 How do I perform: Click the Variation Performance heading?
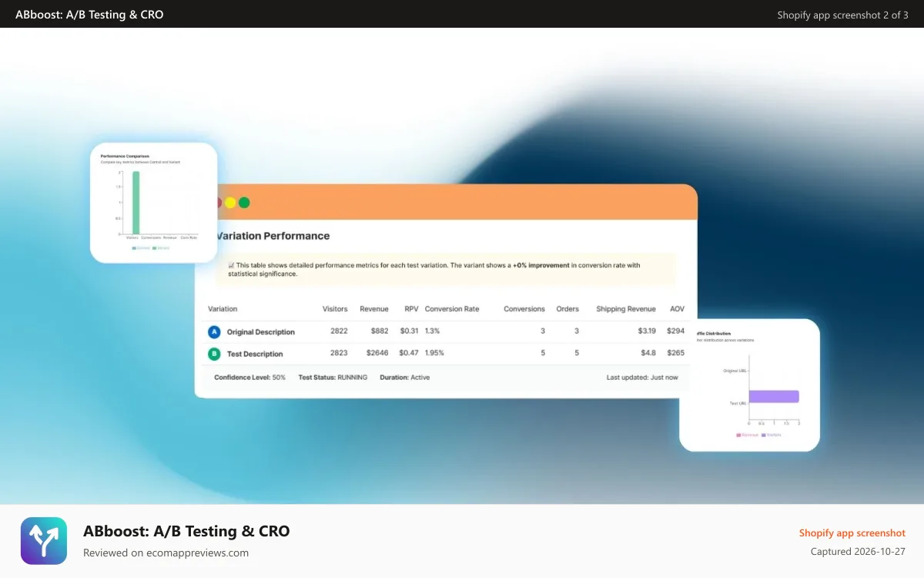[273, 236]
